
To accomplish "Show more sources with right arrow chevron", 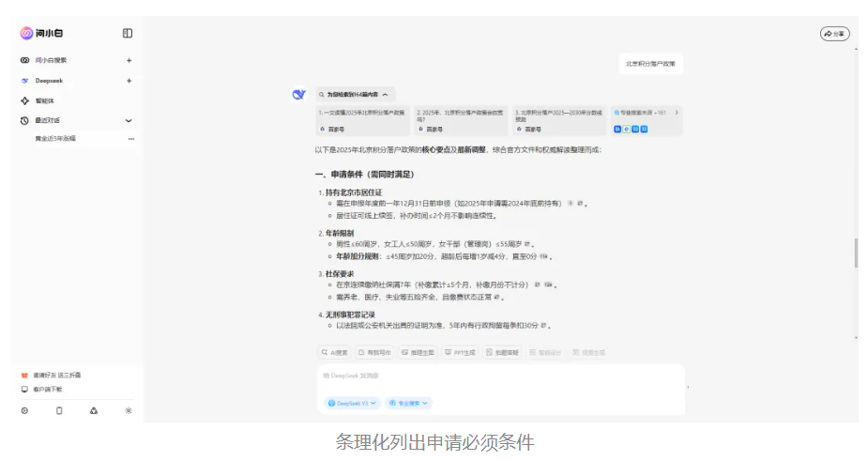I will click(677, 113).
